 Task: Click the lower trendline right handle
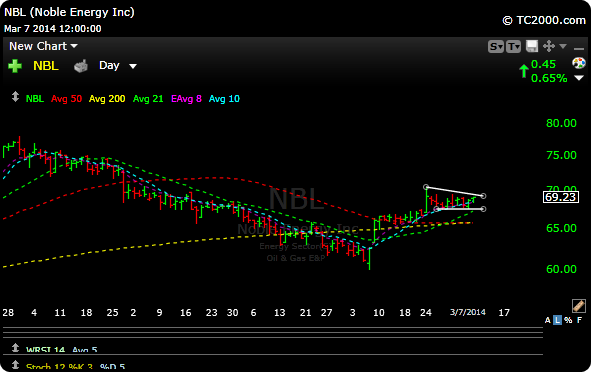[484, 209]
